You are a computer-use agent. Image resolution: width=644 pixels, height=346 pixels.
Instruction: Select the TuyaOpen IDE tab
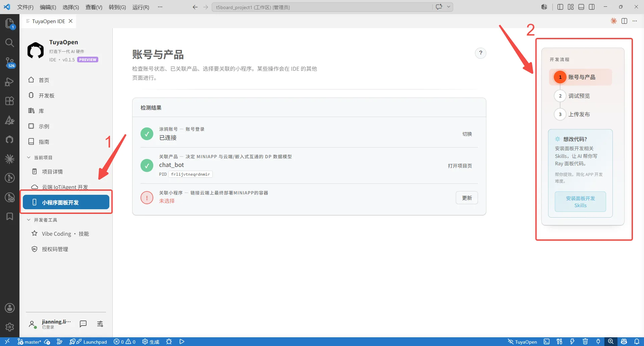pos(48,21)
